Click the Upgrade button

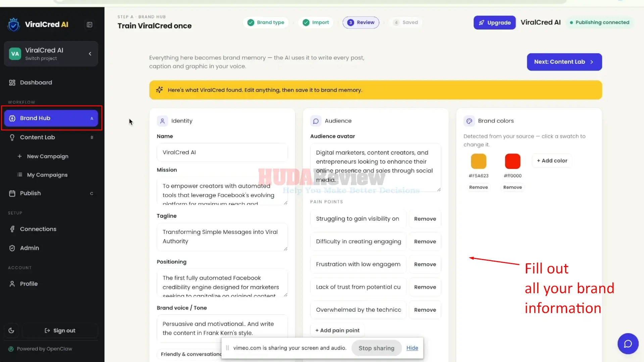click(x=494, y=22)
